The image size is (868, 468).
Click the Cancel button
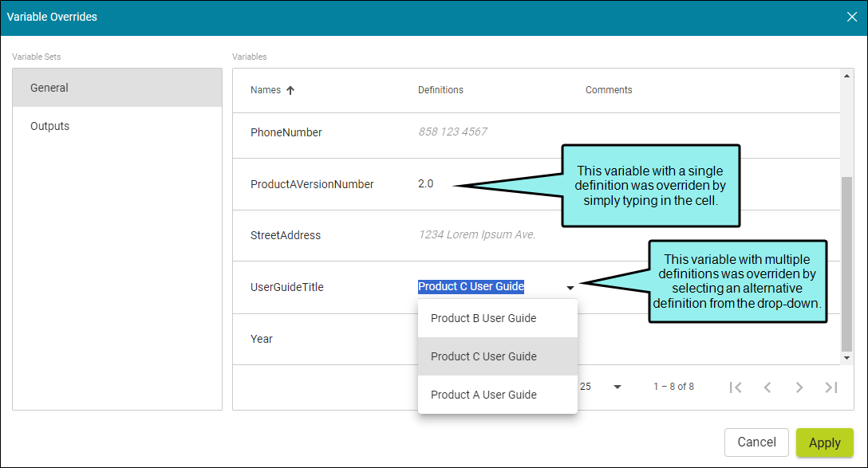(756, 442)
